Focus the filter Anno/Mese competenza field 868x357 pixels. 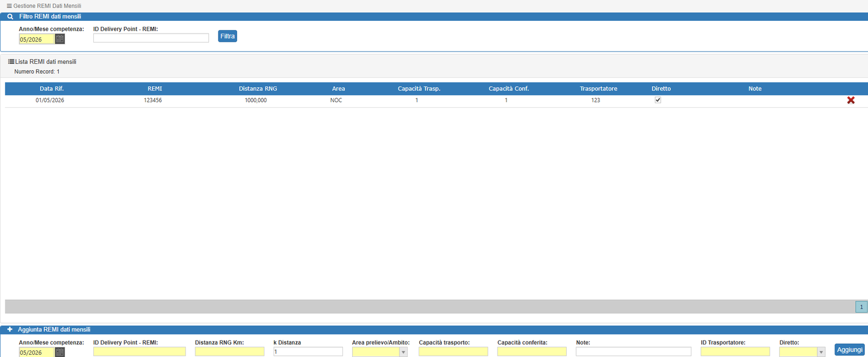coord(37,39)
